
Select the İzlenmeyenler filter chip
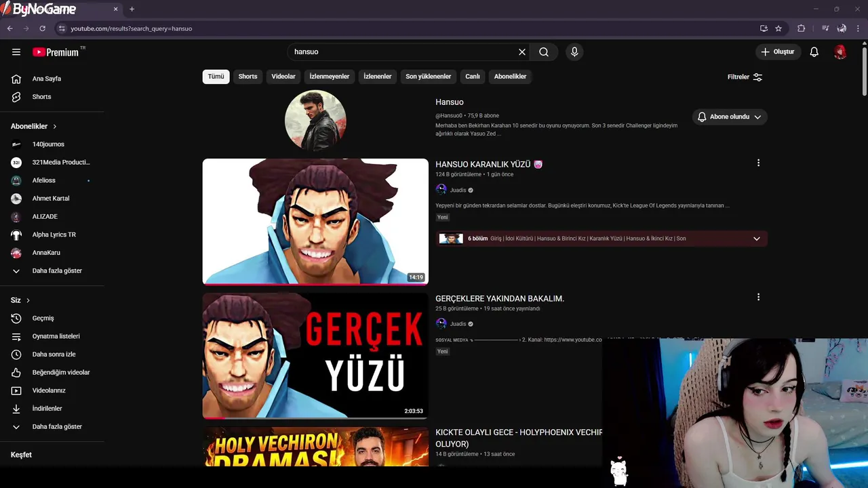pyautogui.click(x=330, y=77)
